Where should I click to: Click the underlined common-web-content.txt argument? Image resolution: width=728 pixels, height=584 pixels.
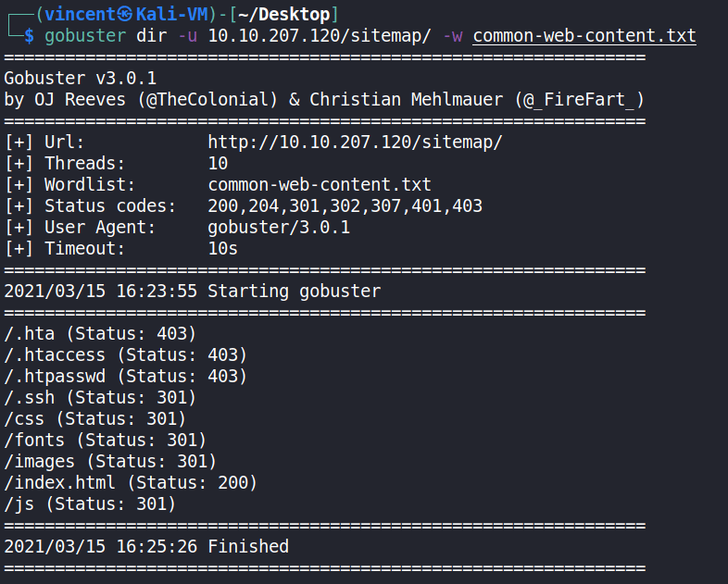coord(584,36)
